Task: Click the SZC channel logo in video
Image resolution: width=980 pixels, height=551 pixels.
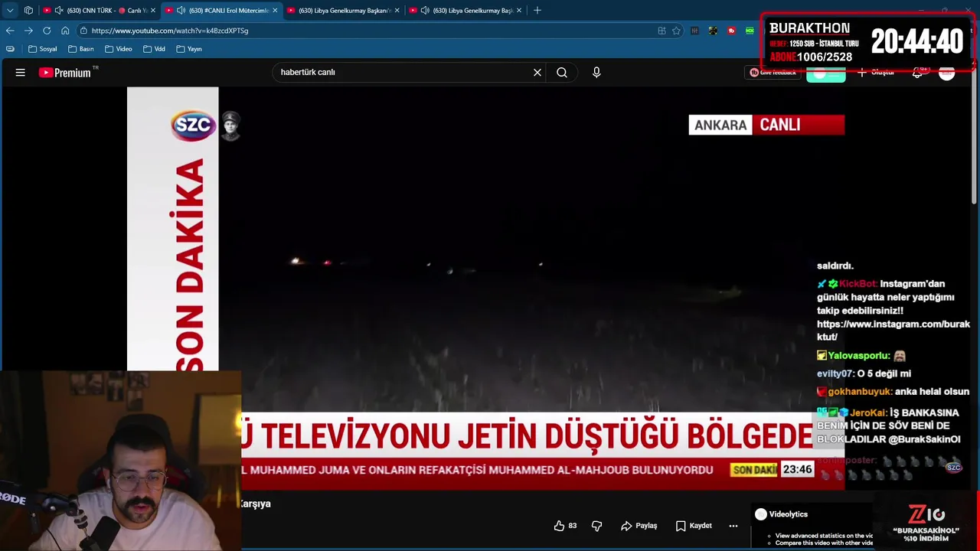Action: tap(194, 126)
